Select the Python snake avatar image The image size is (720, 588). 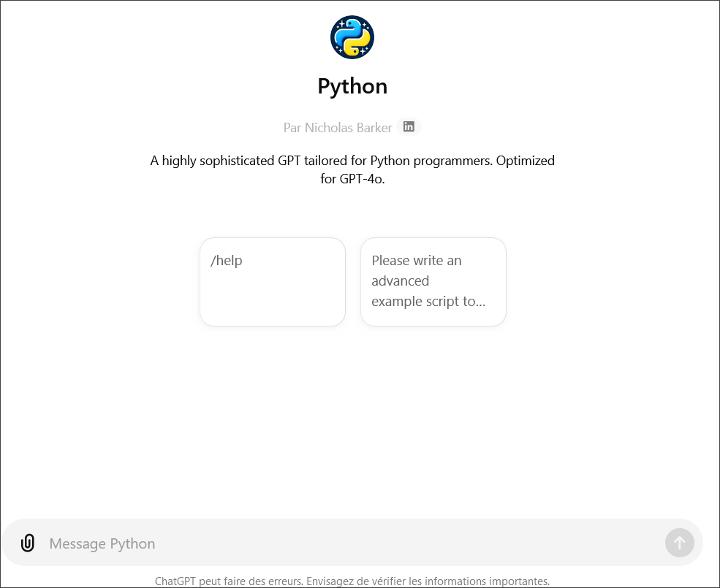coord(352,37)
